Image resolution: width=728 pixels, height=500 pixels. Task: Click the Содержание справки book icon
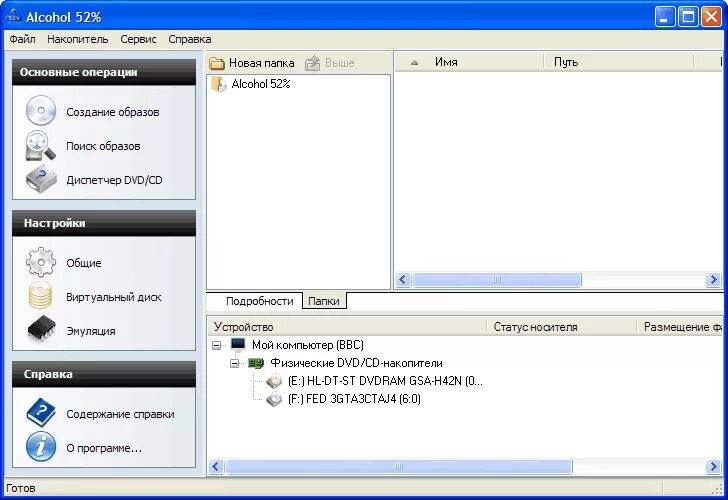[x=41, y=412]
